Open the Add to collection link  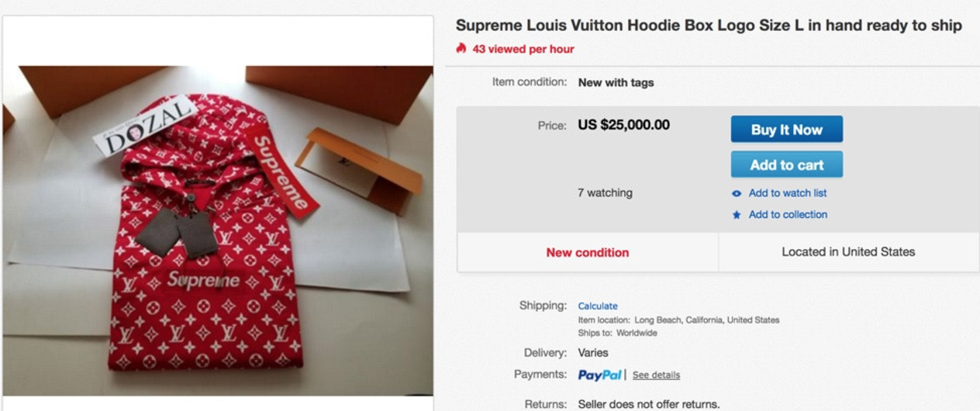788,215
